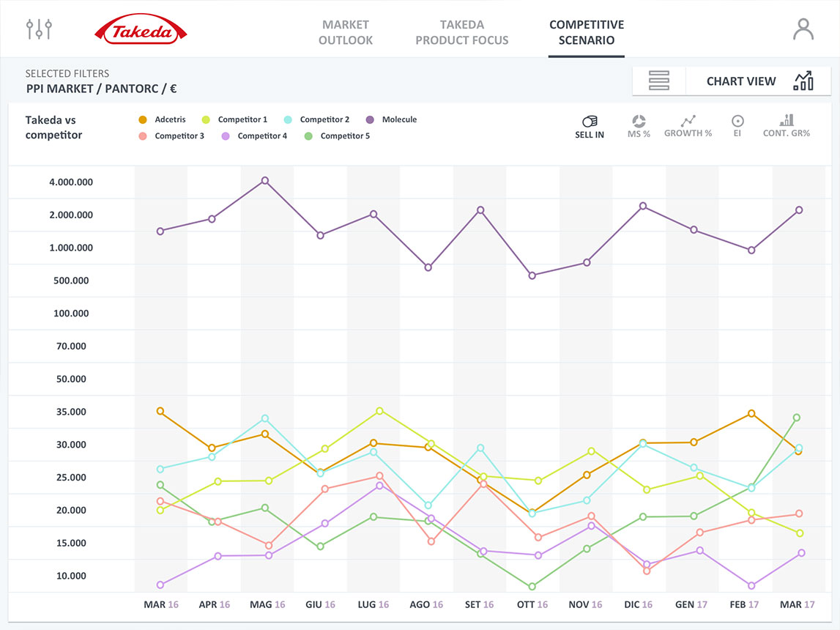Select the SELL IN metric icon
The image size is (840, 630).
(590, 127)
